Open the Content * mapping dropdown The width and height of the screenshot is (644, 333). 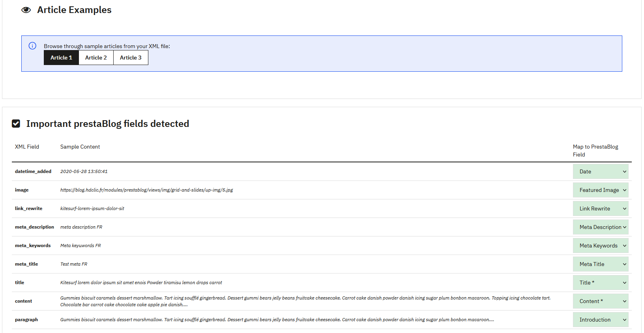(x=601, y=301)
